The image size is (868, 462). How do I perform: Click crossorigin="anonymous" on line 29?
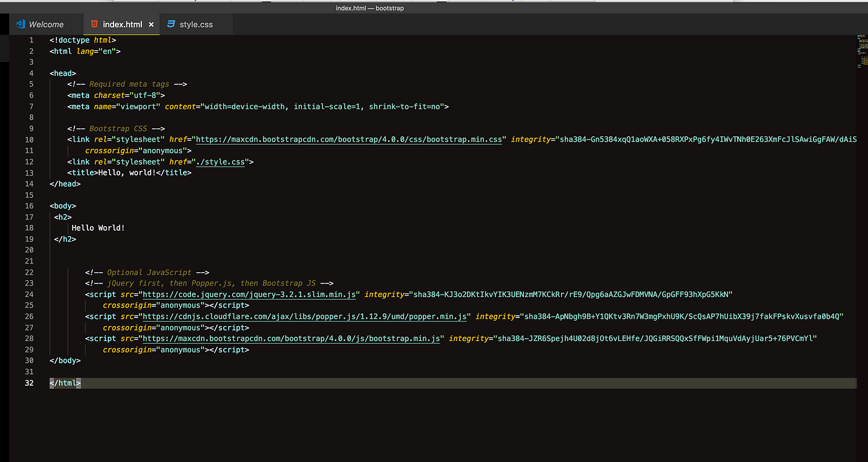click(x=154, y=350)
